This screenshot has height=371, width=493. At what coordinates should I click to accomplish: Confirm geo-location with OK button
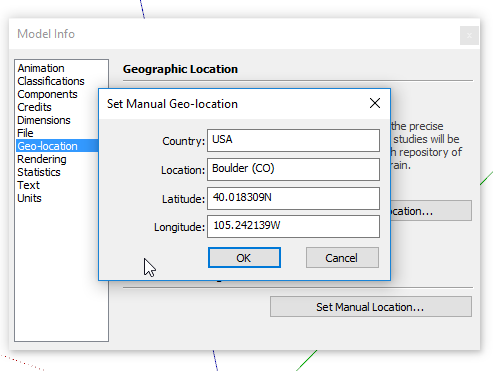pyautogui.click(x=244, y=258)
